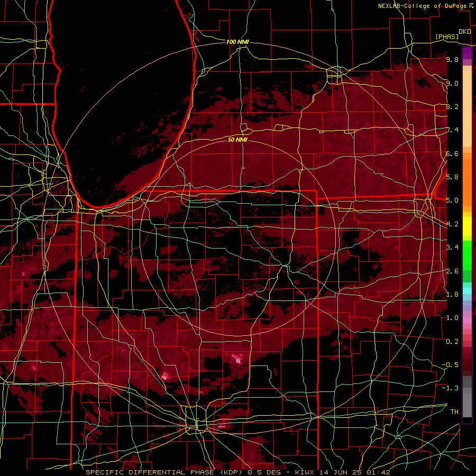Image resolution: width=476 pixels, height=476 pixels.
Task: Click the 100 NMI range ring label
Action: tap(237, 42)
